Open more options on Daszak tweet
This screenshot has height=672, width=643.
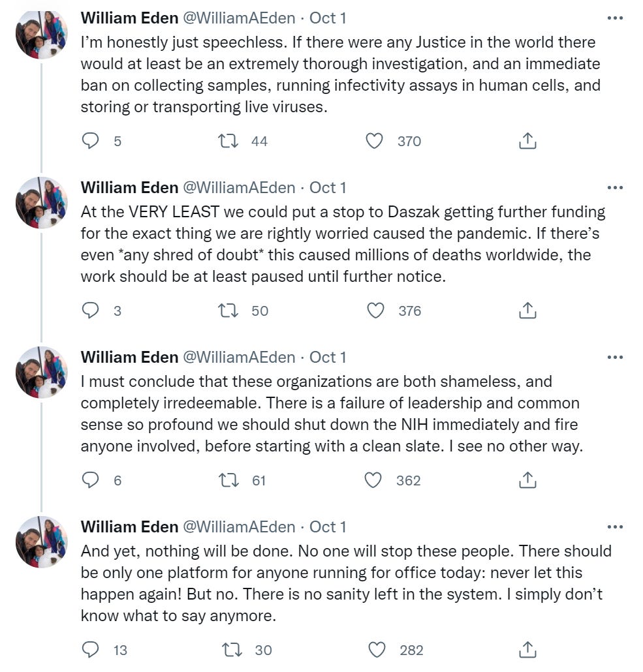[x=615, y=188]
